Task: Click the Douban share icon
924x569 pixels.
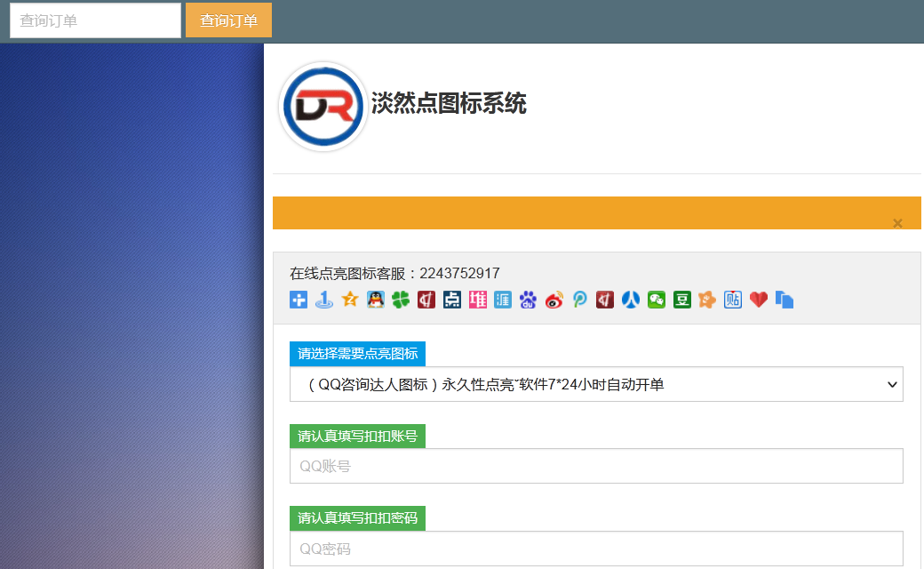Action: point(681,300)
